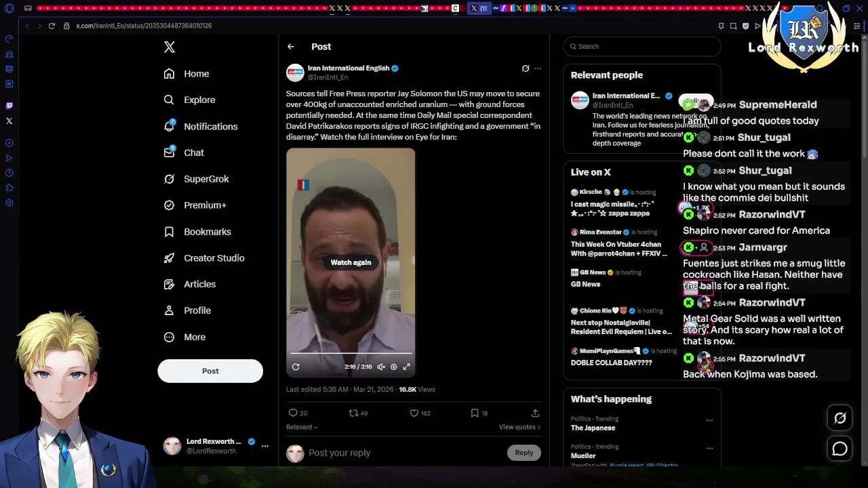Click the X Search field
The image size is (868, 488).
coord(642,46)
